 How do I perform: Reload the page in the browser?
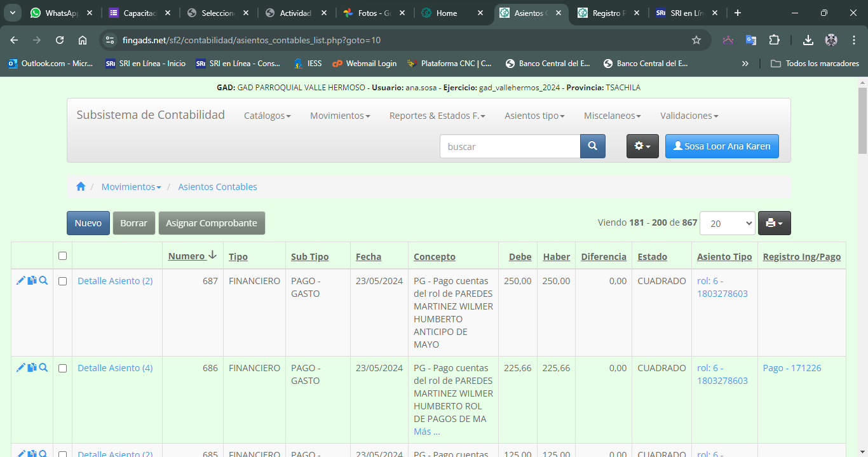(x=60, y=40)
